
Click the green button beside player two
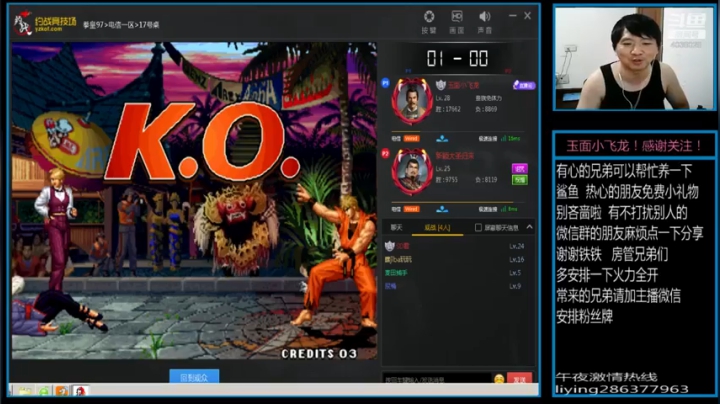point(519,180)
